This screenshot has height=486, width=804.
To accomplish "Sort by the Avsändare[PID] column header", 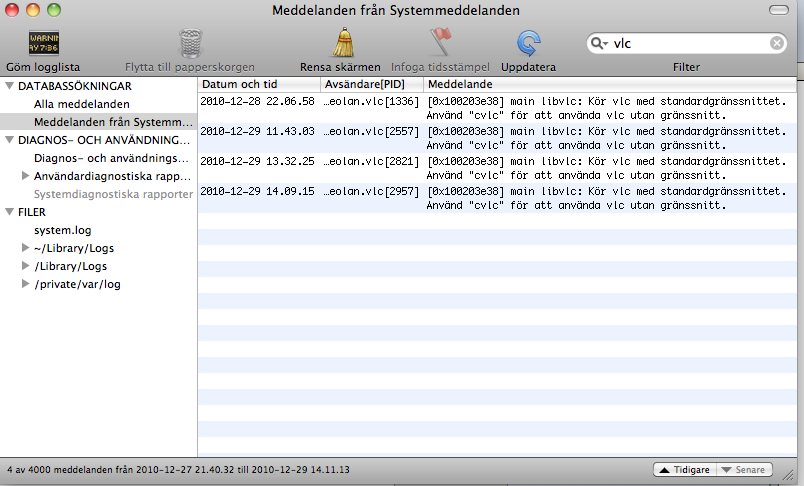I will click(x=372, y=84).
